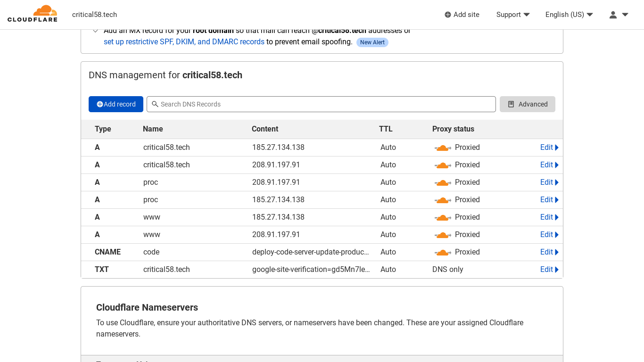Click the proxied cloud icon for critical58.tech 185.27.134.138
This screenshot has height=362, width=644.
(x=443, y=148)
